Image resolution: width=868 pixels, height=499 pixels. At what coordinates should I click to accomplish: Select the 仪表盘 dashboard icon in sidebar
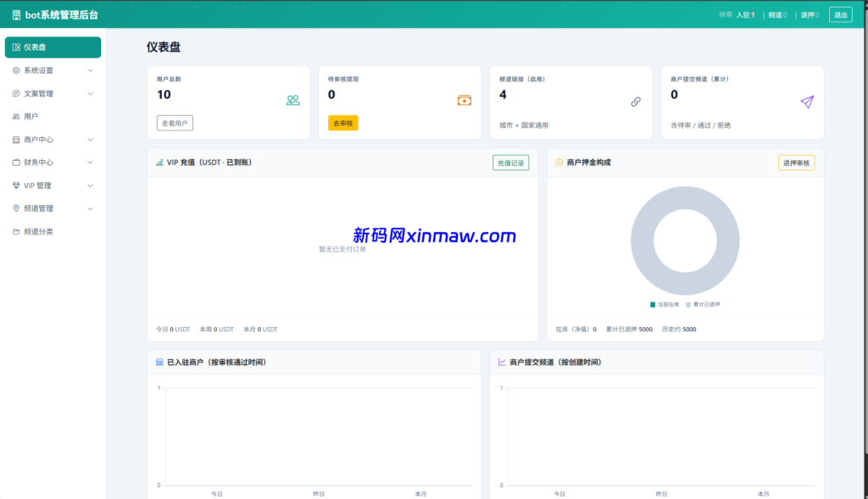point(15,48)
